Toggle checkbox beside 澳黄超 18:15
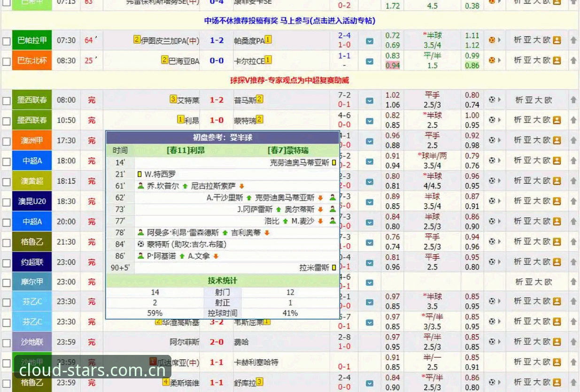580x392 pixels. click(6, 182)
